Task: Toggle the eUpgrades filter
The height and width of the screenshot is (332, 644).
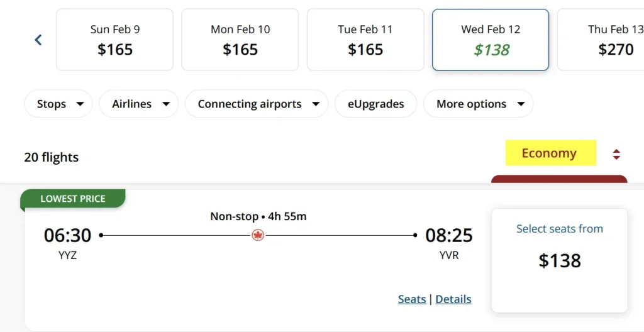Action: [376, 104]
